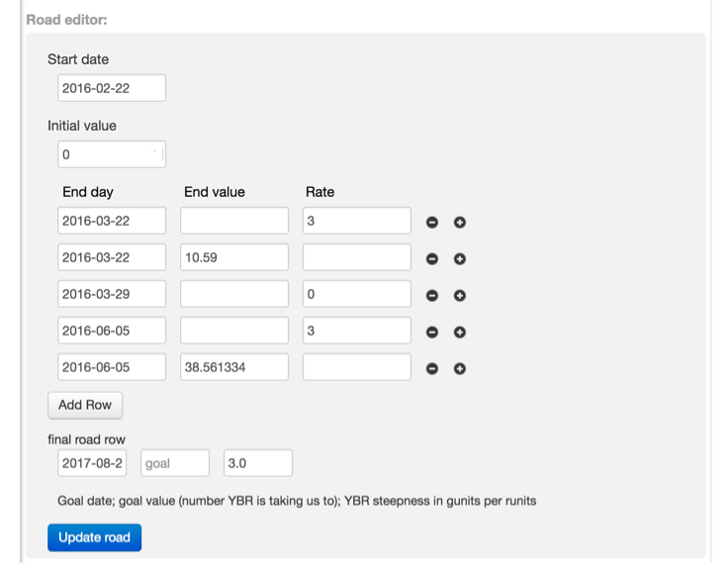Click the 2016-03-29 end day field

pos(111,294)
